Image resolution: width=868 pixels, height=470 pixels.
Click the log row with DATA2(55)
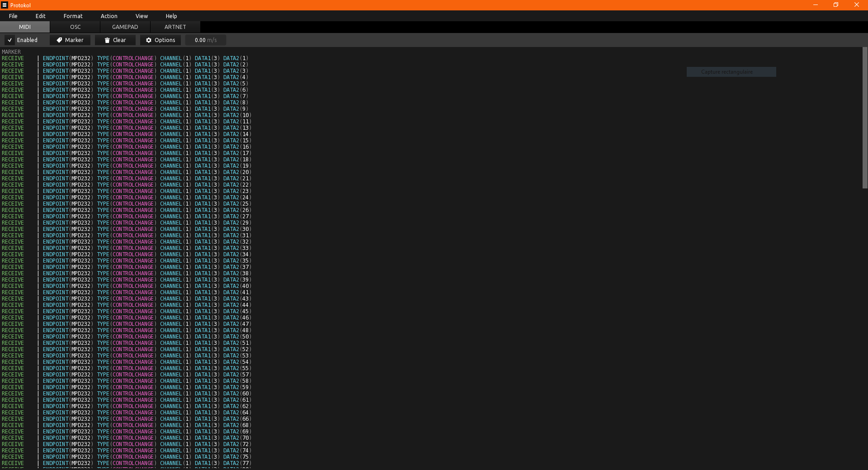127,368
